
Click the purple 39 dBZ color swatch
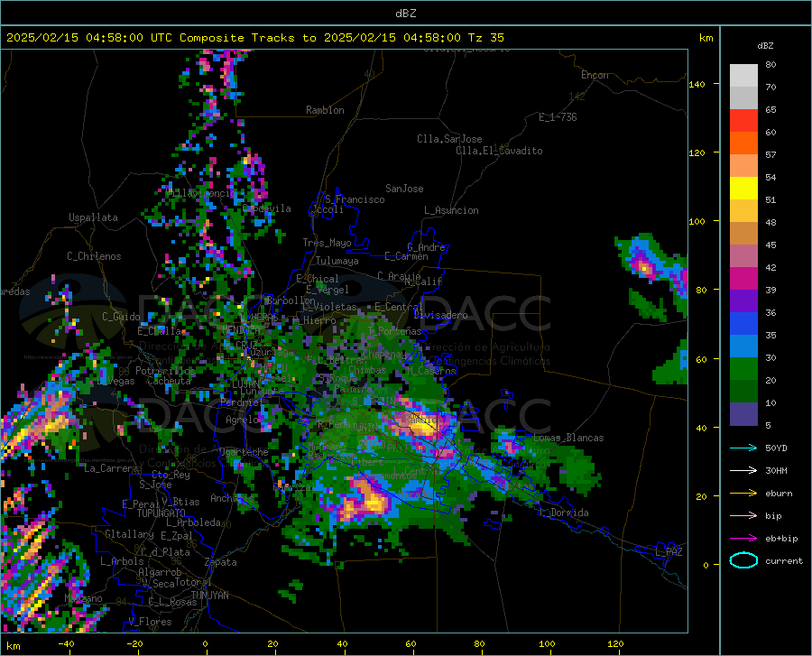click(x=743, y=300)
